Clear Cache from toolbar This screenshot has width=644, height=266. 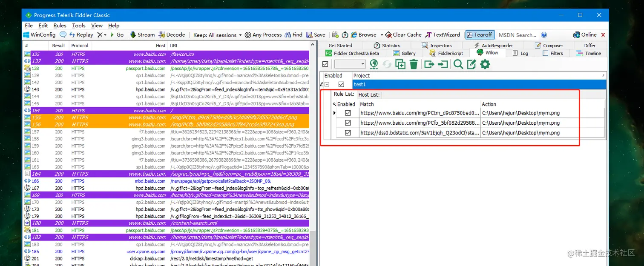click(403, 35)
